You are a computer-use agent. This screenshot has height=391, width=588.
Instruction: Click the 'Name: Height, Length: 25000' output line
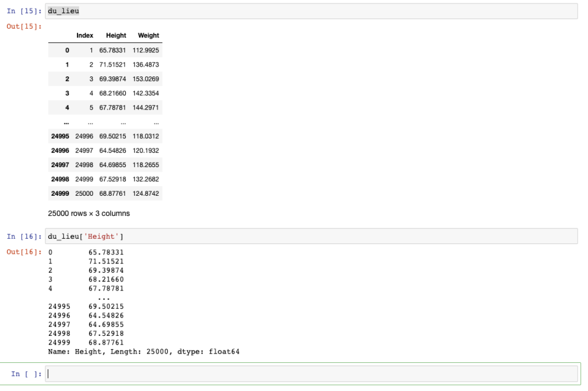tap(144, 351)
